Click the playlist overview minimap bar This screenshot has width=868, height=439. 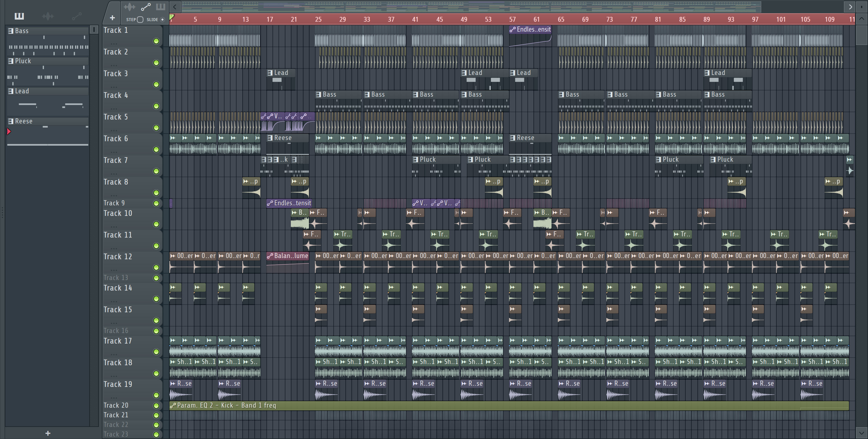coord(471,6)
